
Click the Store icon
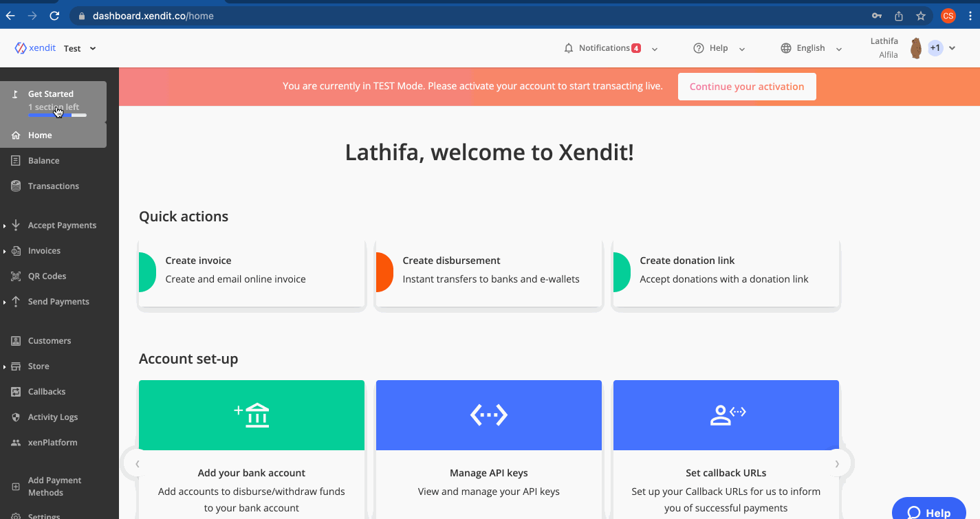[x=16, y=366]
